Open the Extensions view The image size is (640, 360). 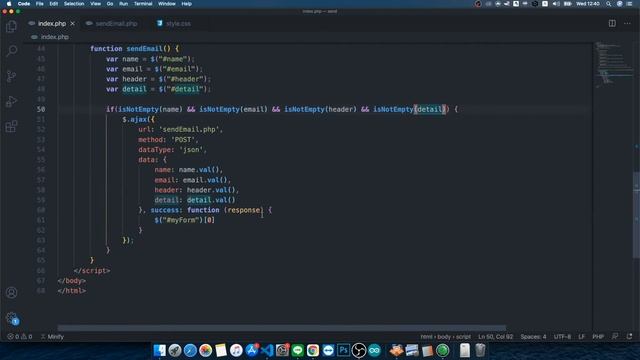(x=11, y=126)
